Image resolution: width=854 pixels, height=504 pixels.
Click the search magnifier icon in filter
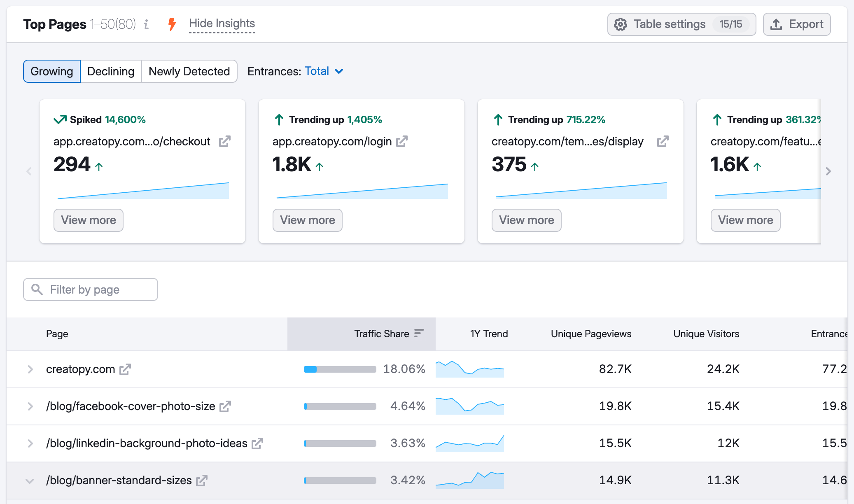pos(37,289)
